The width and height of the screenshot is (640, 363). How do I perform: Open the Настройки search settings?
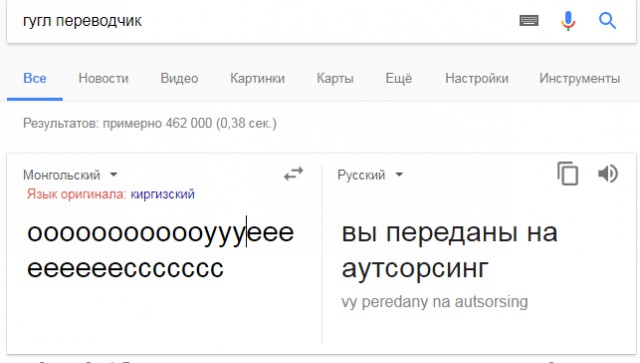[477, 78]
